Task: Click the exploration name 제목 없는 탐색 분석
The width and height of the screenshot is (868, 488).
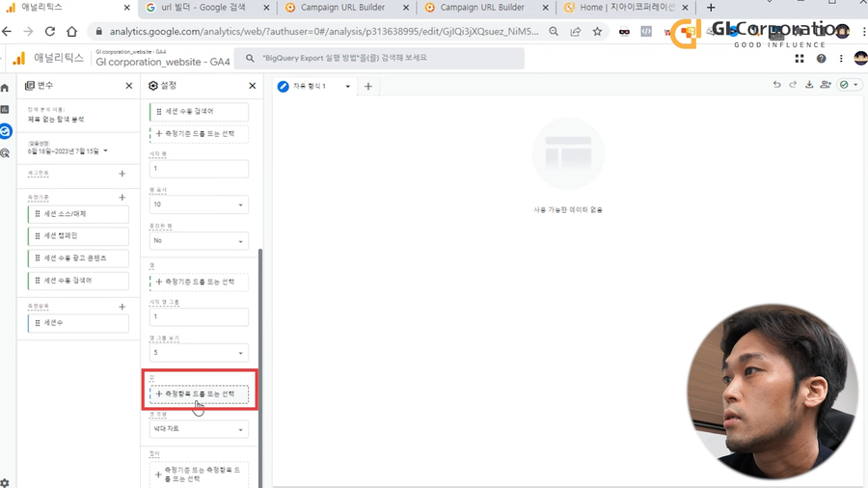Action: point(56,119)
